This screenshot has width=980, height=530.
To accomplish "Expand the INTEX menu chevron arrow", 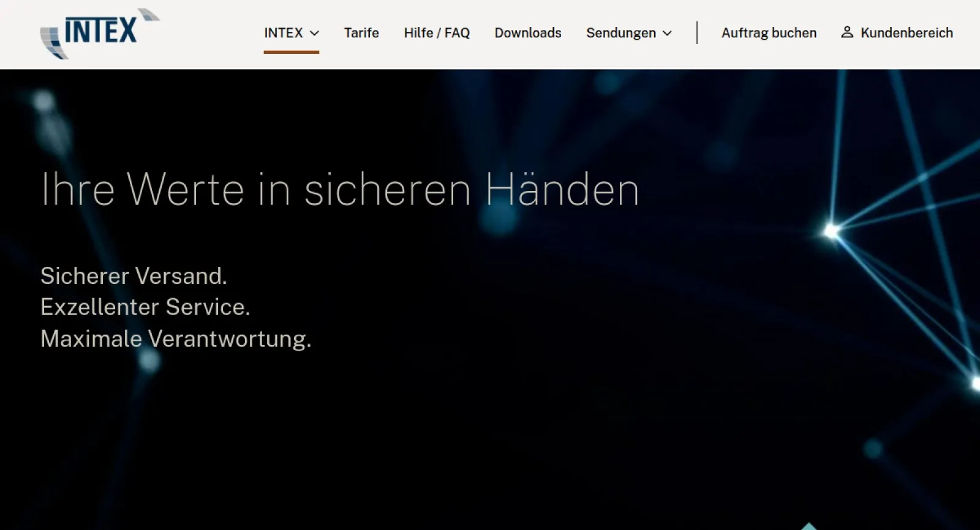I will [315, 34].
